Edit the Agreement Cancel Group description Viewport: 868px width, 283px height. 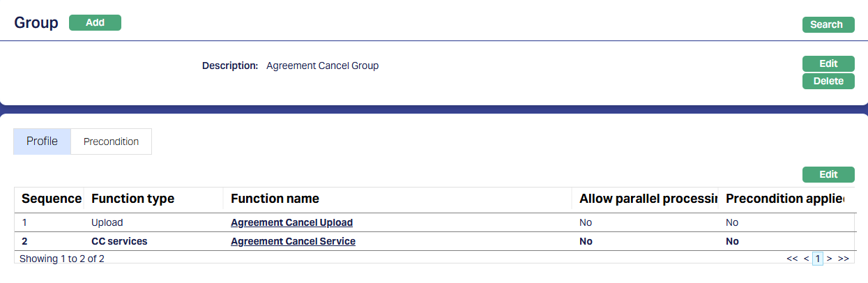828,63
